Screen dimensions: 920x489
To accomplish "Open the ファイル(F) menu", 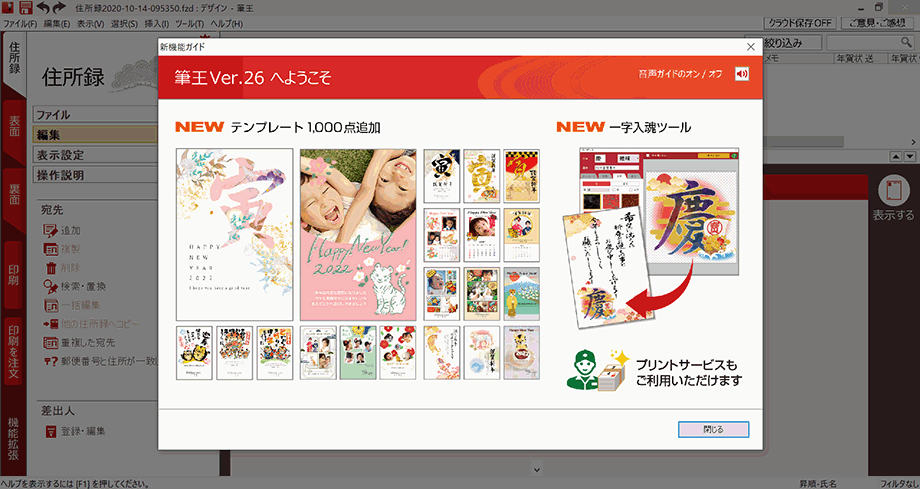I will click(x=21, y=23).
